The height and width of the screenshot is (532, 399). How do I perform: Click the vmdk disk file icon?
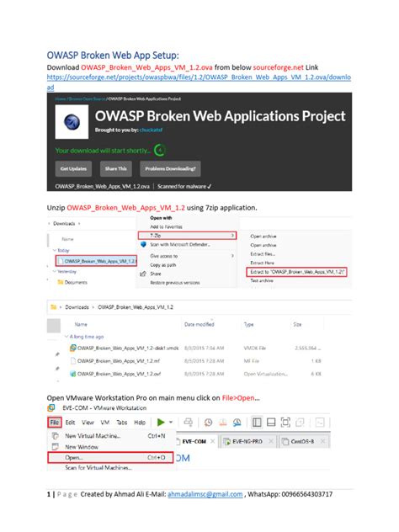pyautogui.click(x=72, y=348)
